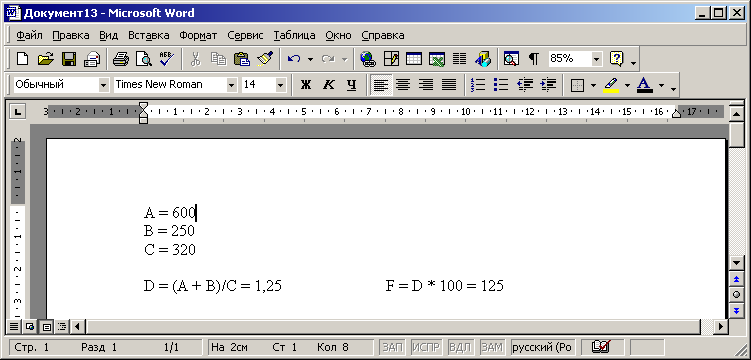Screen dimensions: 751x360
Task: Toggle ИСПР track changes indicator
Action: tap(427, 347)
